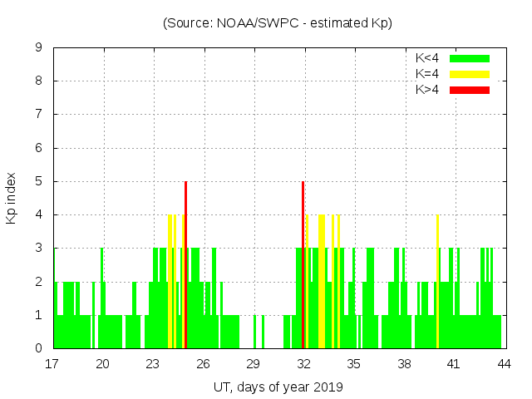Image resolution: width=532 pixels, height=399 pixels.
Task: Click the NOAA/SWPC source title text
Action: [277, 23]
